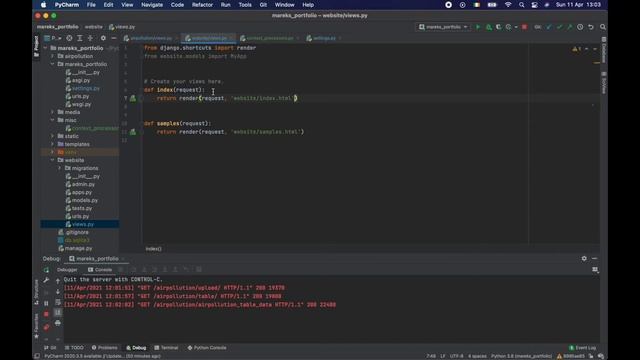Update project from Git with blue arrow

tap(549, 27)
